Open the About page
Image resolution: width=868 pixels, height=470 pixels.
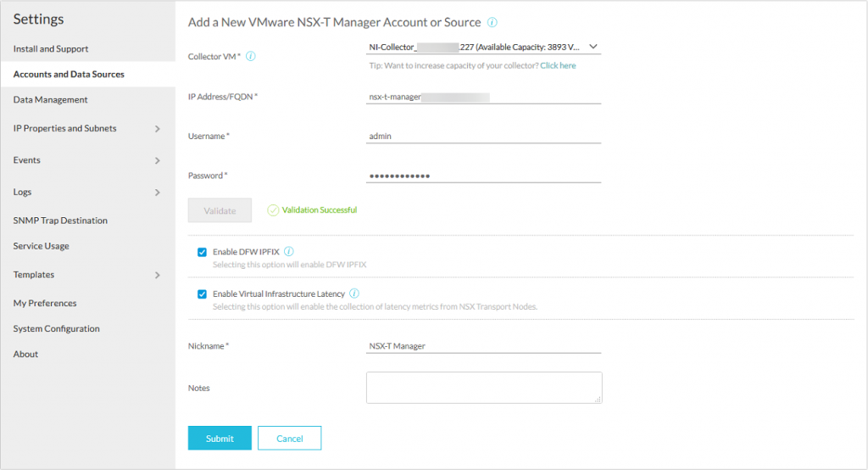point(25,354)
